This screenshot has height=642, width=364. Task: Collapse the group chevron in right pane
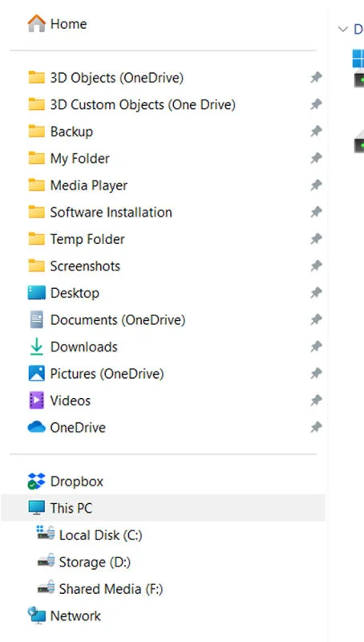(x=342, y=29)
